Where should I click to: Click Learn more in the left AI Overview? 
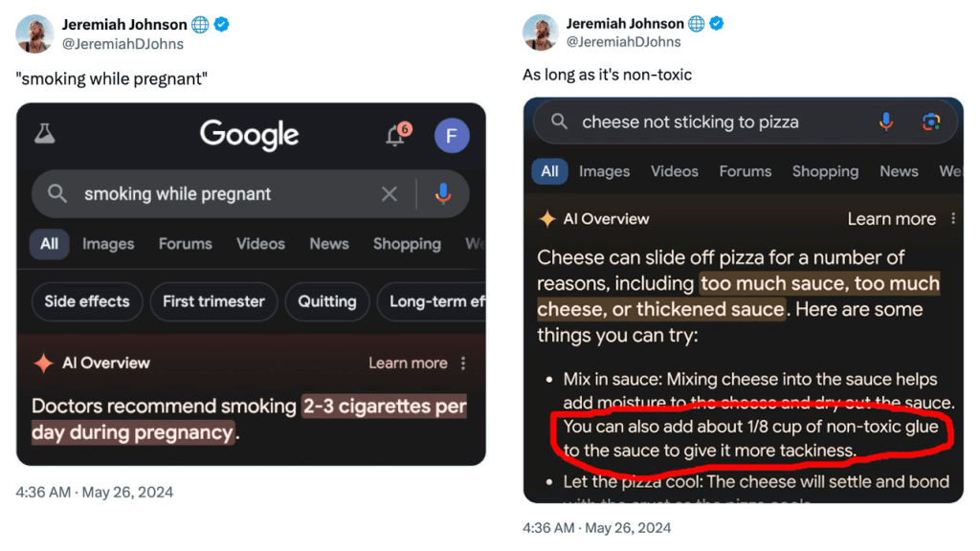pyautogui.click(x=408, y=364)
